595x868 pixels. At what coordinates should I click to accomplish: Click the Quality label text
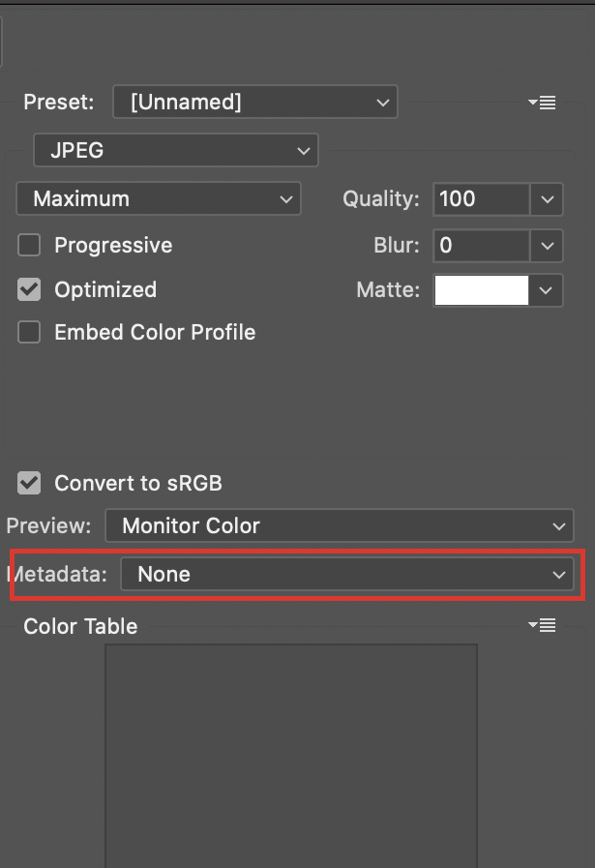[380, 199]
